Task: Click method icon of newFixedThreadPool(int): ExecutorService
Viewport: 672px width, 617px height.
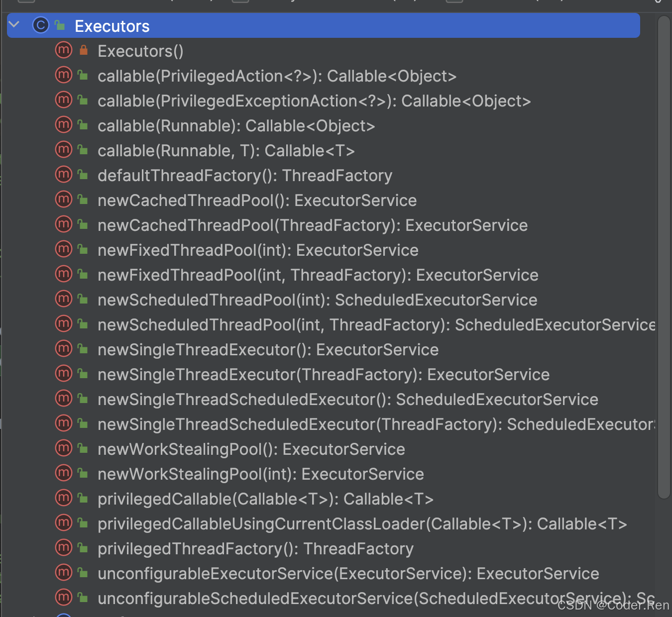Action: [64, 249]
